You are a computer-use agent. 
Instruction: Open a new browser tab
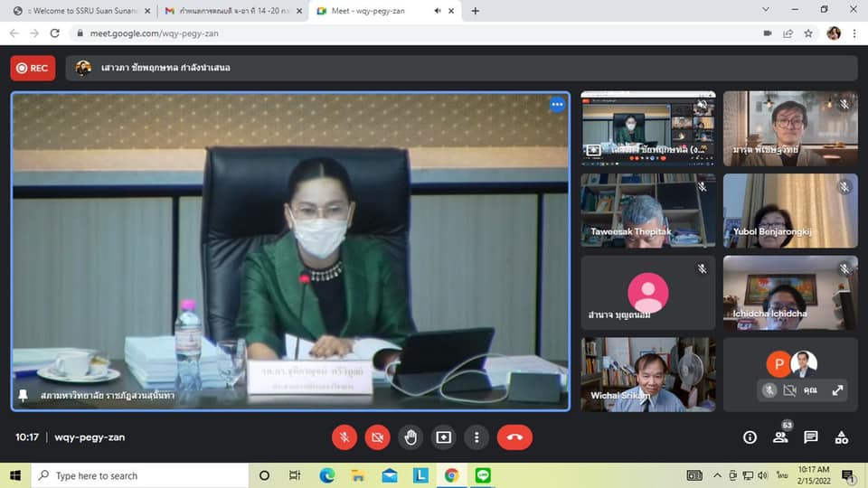click(476, 11)
